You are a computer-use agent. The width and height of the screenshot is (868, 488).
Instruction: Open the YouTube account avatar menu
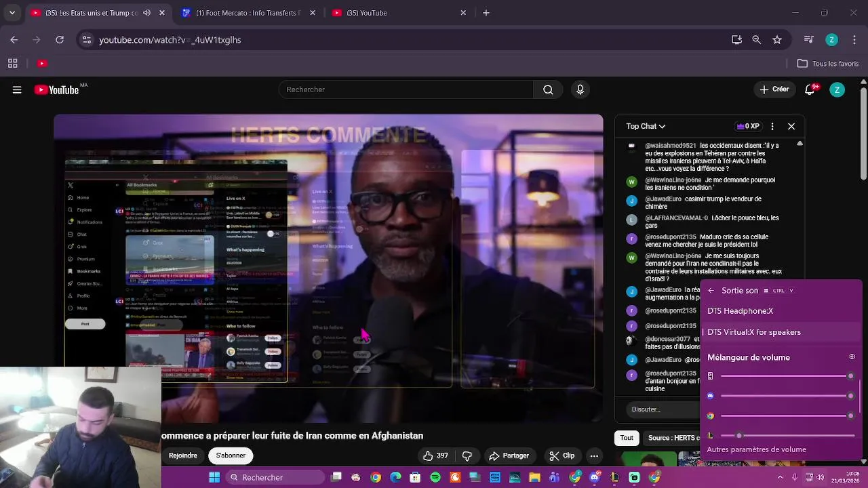pyautogui.click(x=837, y=89)
